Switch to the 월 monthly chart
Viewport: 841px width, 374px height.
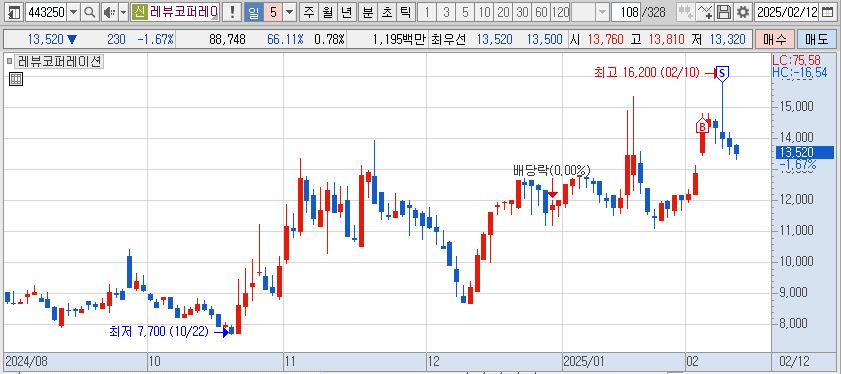(x=328, y=12)
